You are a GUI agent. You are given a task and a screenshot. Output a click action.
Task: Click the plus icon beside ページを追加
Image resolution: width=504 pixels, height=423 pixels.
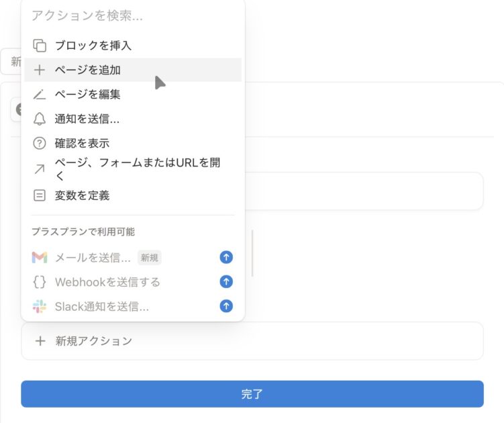pyautogui.click(x=40, y=70)
